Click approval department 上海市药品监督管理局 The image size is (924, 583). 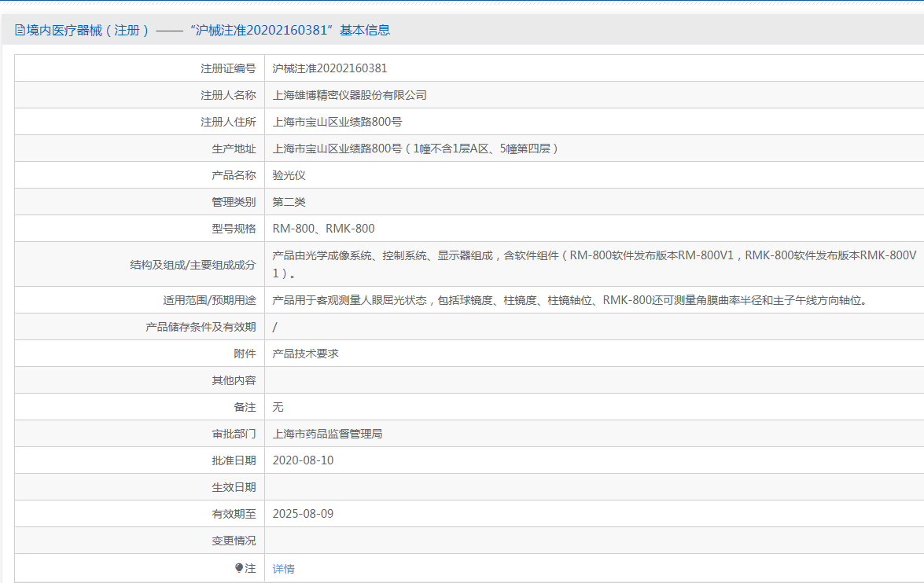(327, 434)
